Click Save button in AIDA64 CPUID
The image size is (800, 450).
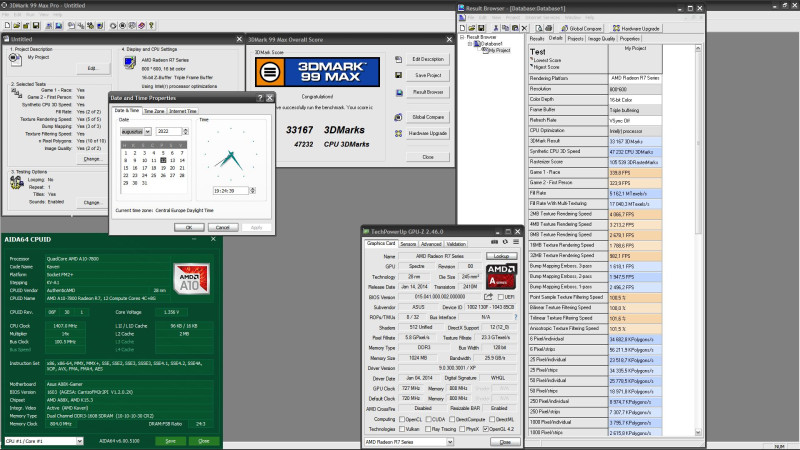[170, 441]
